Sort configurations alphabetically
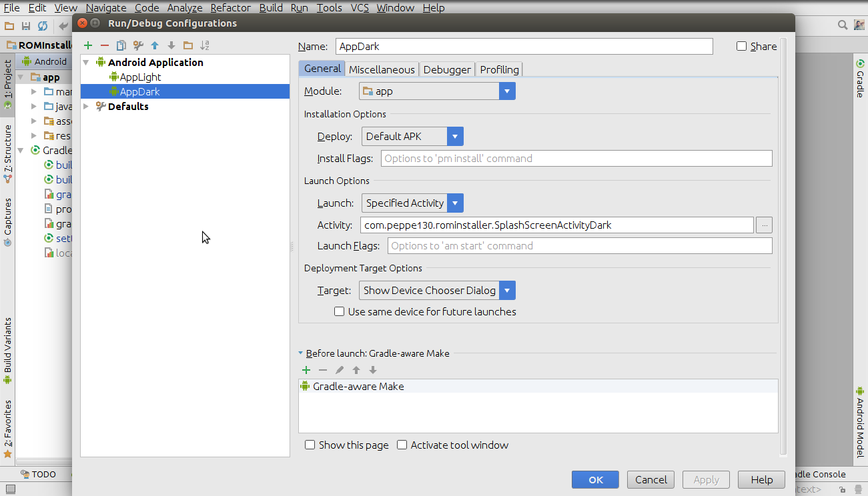Viewport: 868px width, 496px height. [x=205, y=45]
